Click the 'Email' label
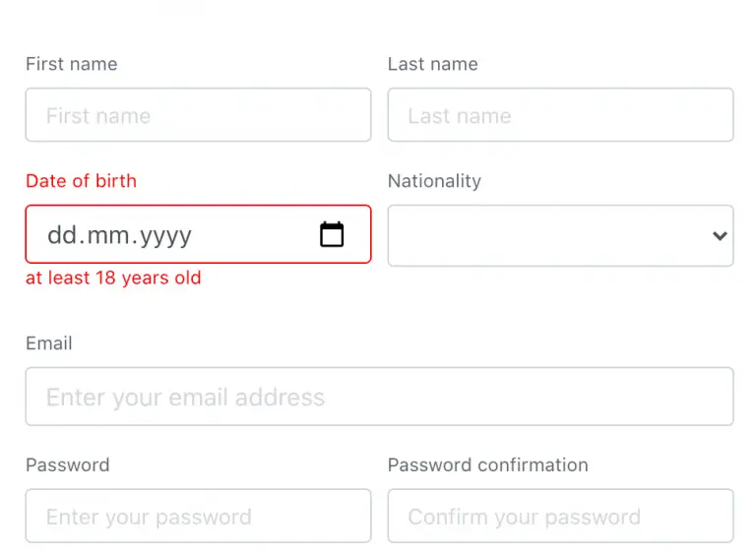The image size is (756, 554). point(48,343)
